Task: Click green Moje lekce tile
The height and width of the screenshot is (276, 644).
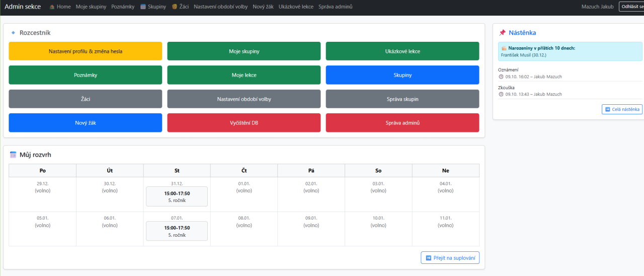Action: [x=244, y=75]
